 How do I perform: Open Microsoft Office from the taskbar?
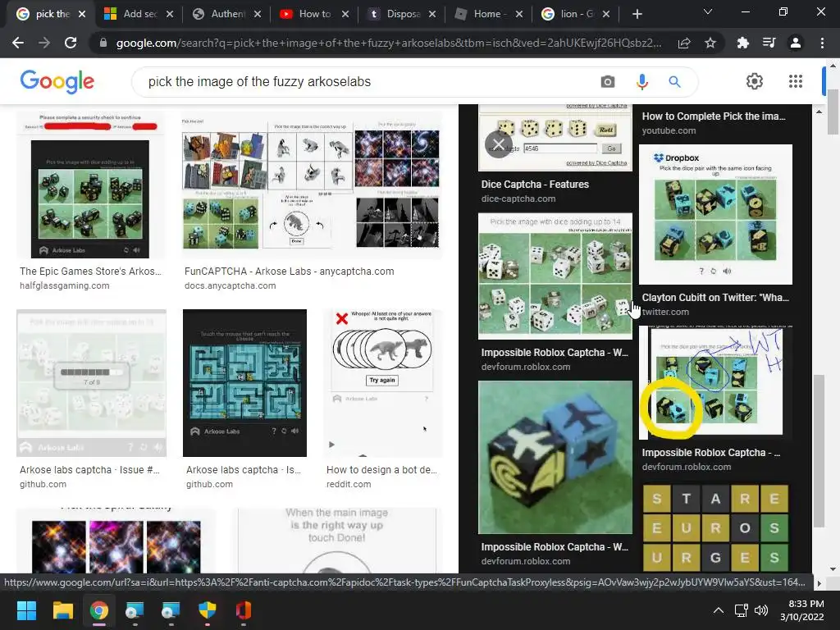(x=243, y=610)
